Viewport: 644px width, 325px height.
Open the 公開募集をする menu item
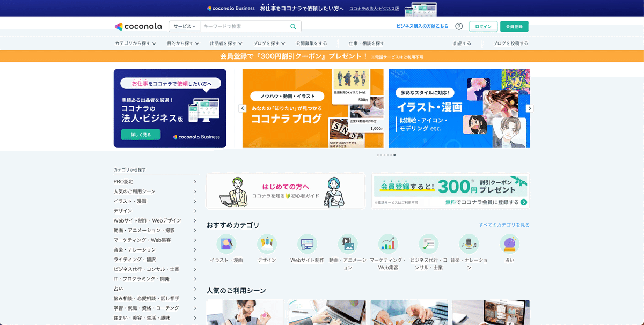pyautogui.click(x=311, y=43)
